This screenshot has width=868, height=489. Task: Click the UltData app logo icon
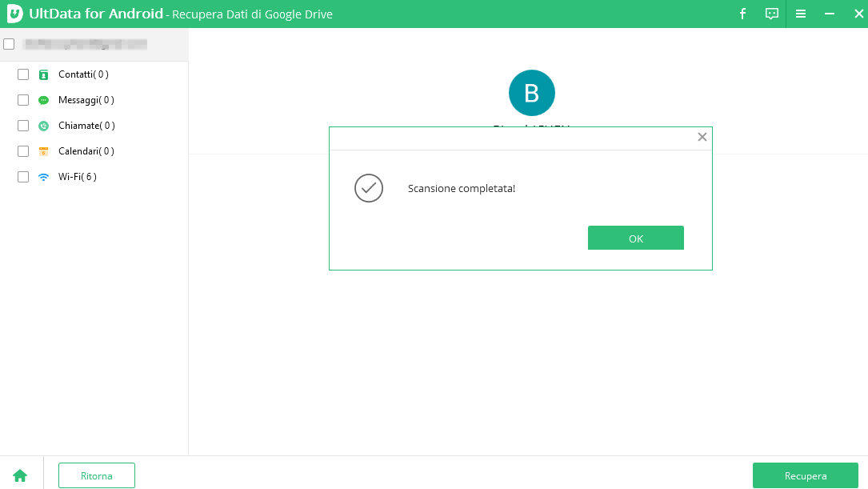coord(14,14)
